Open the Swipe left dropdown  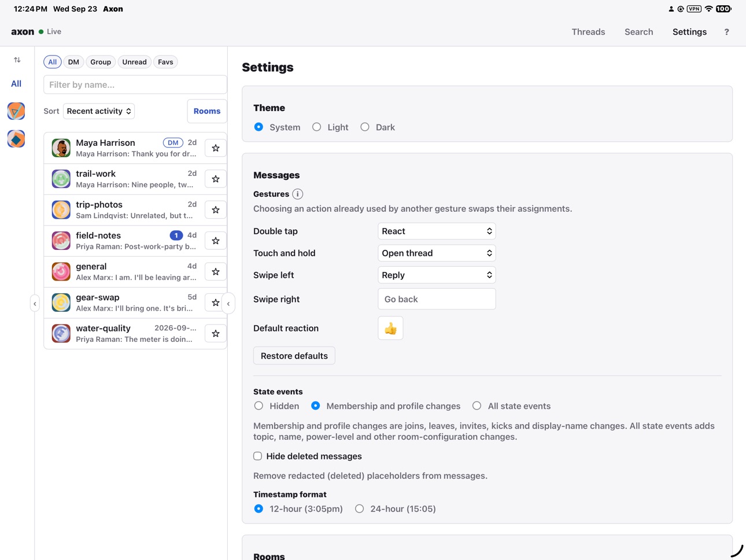pyautogui.click(x=437, y=275)
